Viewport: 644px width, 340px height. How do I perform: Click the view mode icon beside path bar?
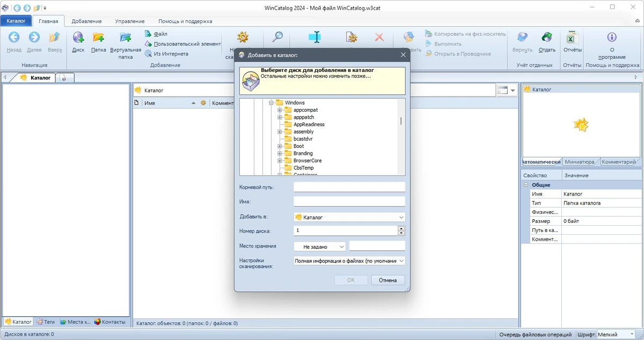coord(502,90)
